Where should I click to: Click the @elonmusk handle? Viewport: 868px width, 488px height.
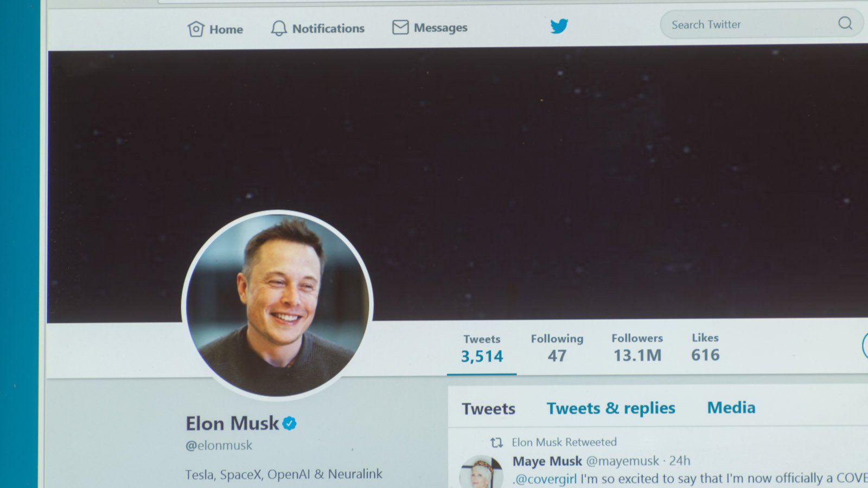[x=219, y=446]
